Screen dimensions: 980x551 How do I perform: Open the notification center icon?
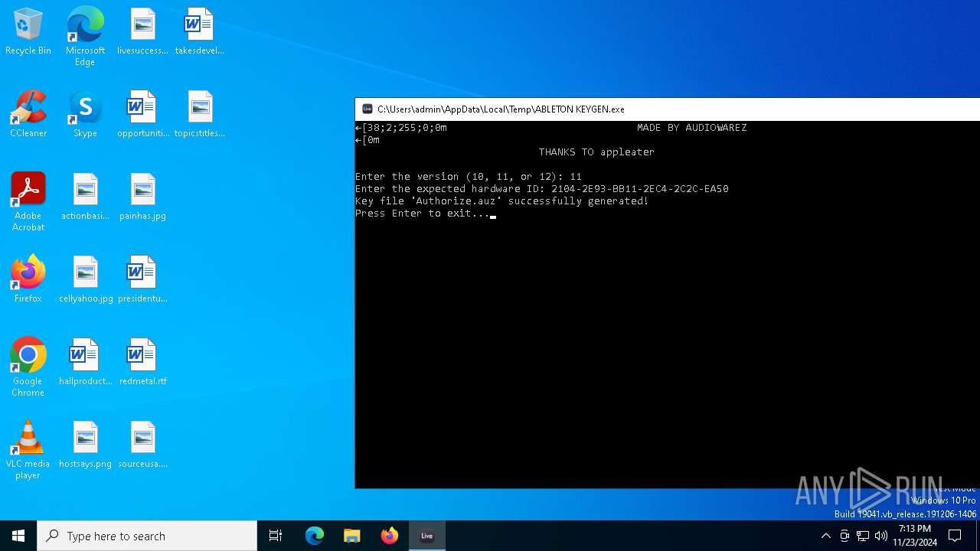tap(955, 536)
